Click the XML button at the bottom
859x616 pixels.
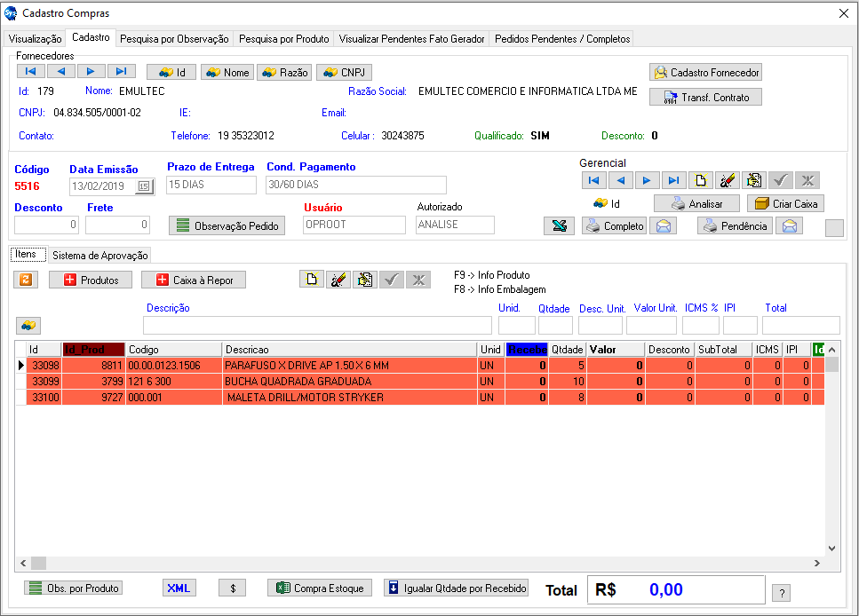tap(179, 588)
